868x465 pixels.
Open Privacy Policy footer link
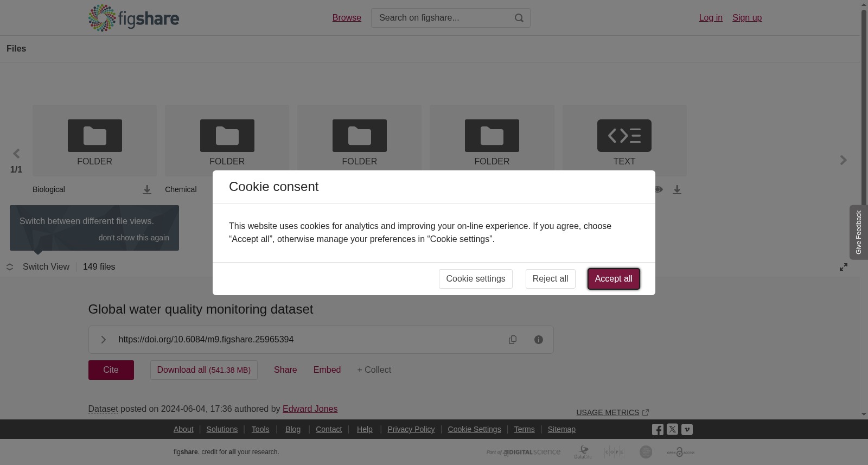[x=411, y=429]
